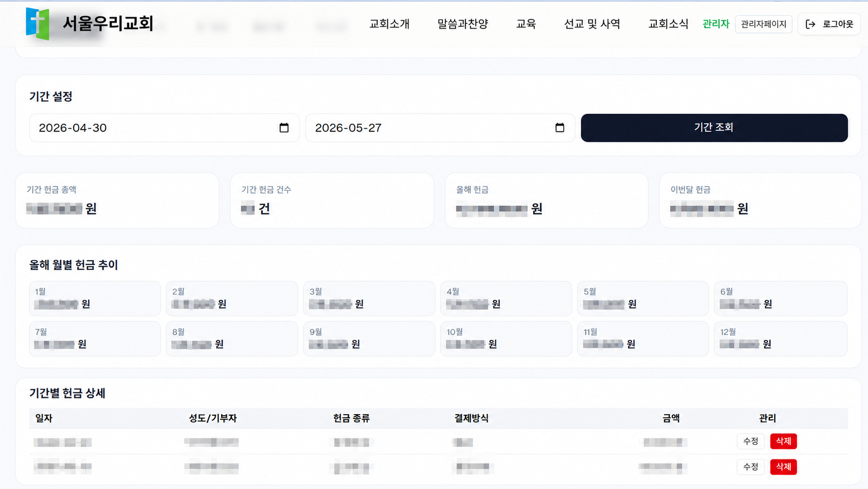868x489 pixels.
Task: Click the 6월 monthly offering tile
Action: [x=781, y=298]
